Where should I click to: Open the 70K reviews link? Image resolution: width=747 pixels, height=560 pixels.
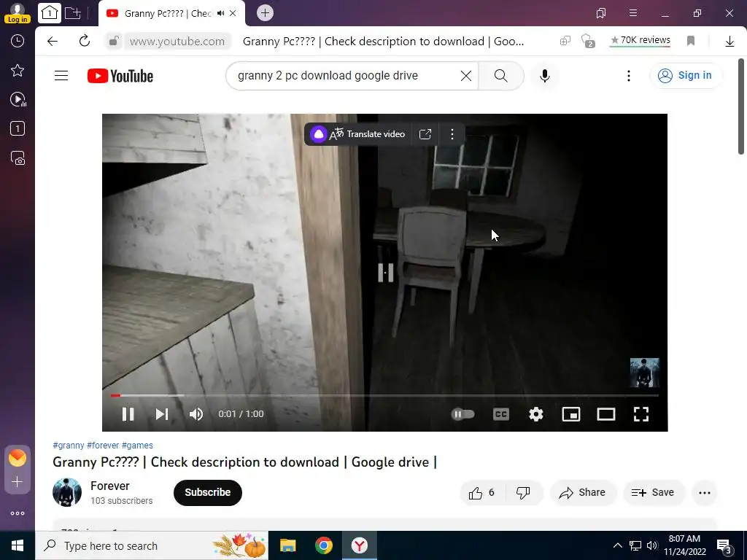(x=640, y=41)
